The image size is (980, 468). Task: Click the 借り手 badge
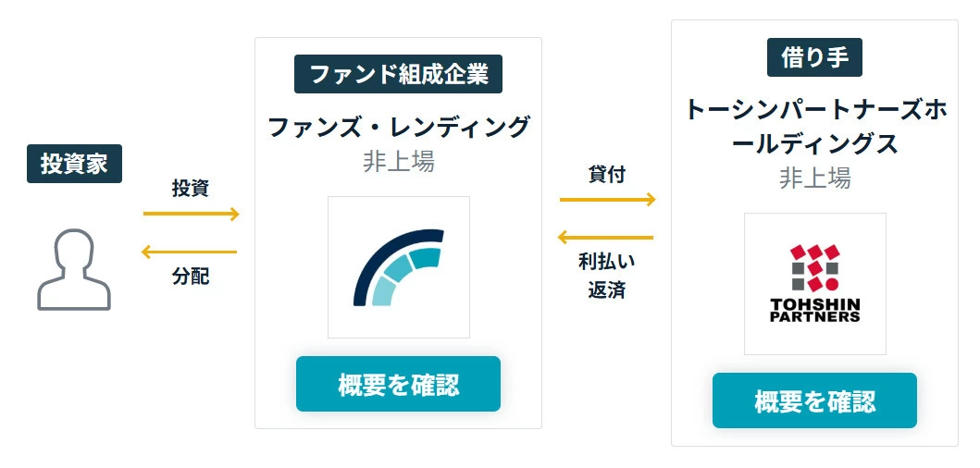(814, 57)
